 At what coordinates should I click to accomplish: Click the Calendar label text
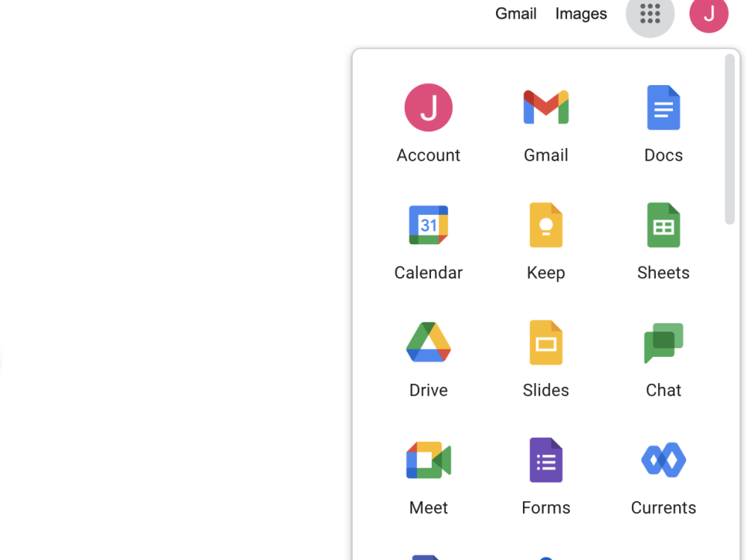click(428, 273)
